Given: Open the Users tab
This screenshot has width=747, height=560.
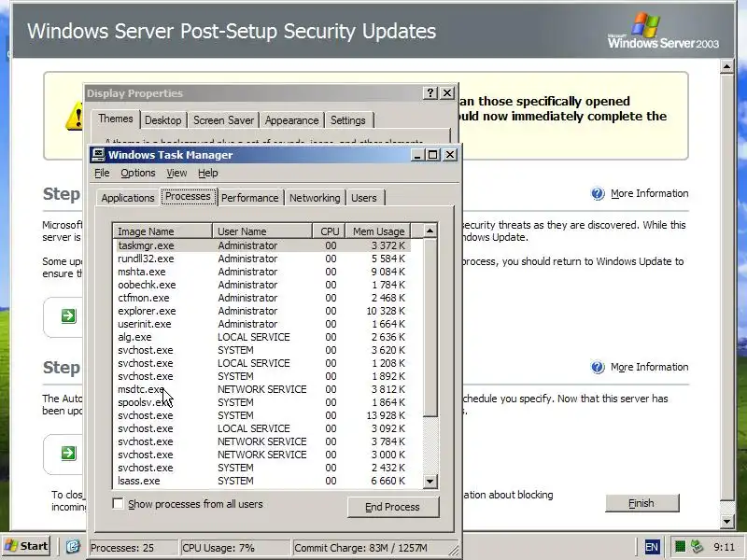Looking at the screenshot, I should coord(364,198).
